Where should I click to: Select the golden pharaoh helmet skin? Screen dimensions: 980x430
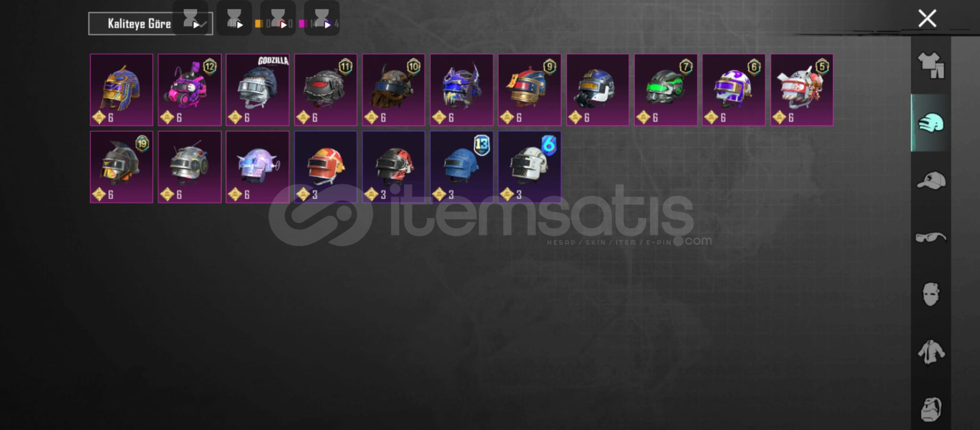point(121,90)
